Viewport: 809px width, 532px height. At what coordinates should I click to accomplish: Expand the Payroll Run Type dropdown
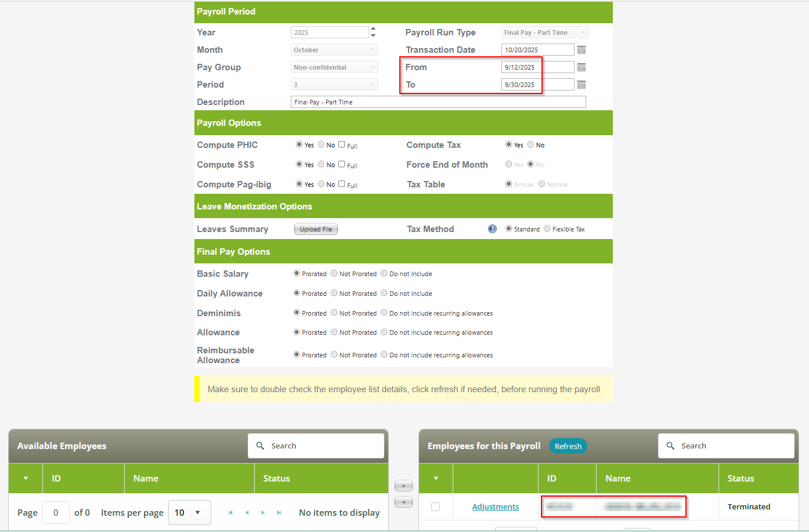[x=544, y=32]
